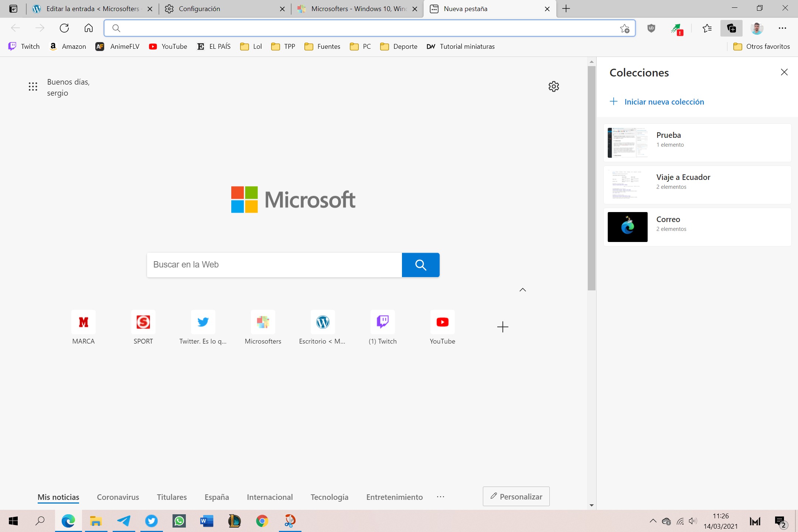This screenshot has width=798, height=532.
Task: Open the uBlock shield extension icon
Action: [x=651, y=28]
